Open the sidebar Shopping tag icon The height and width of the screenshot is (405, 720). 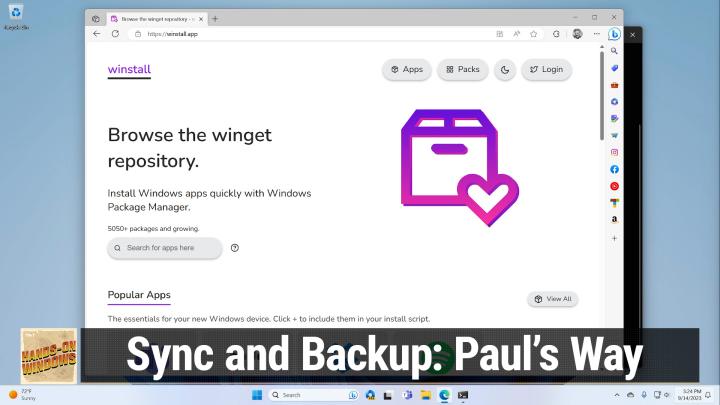(614, 68)
